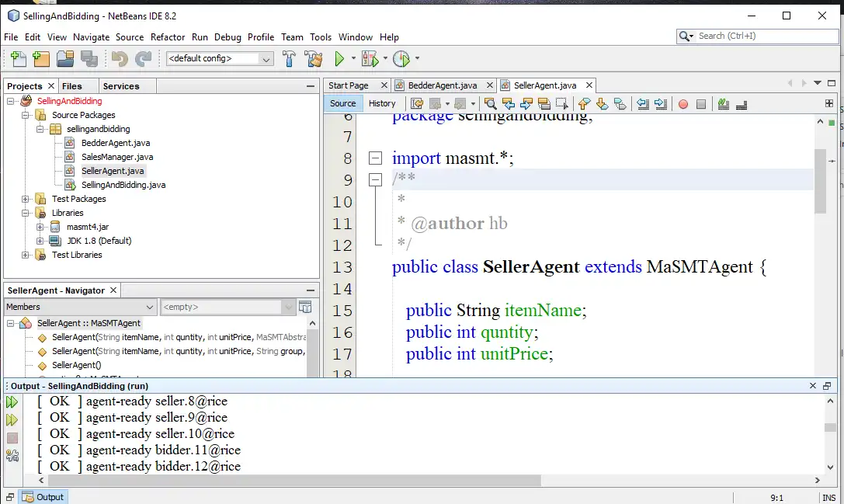Click the Redo arrow icon
844x504 pixels.
(x=143, y=59)
